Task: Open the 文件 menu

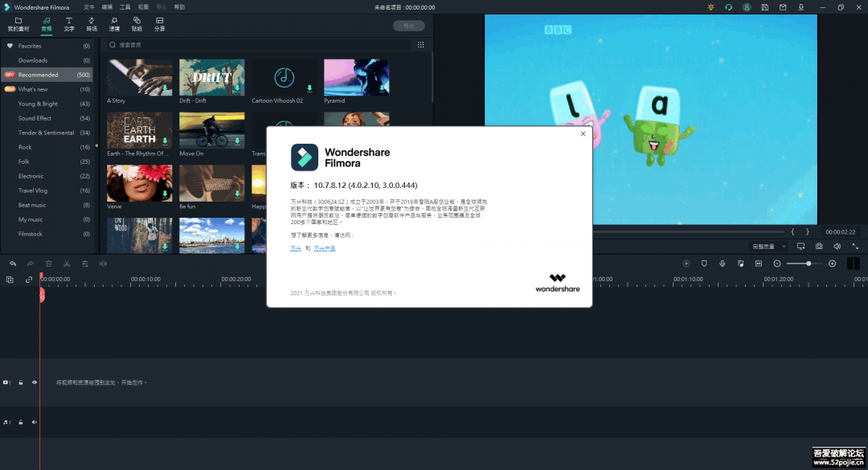Action: (x=89, y=7)
